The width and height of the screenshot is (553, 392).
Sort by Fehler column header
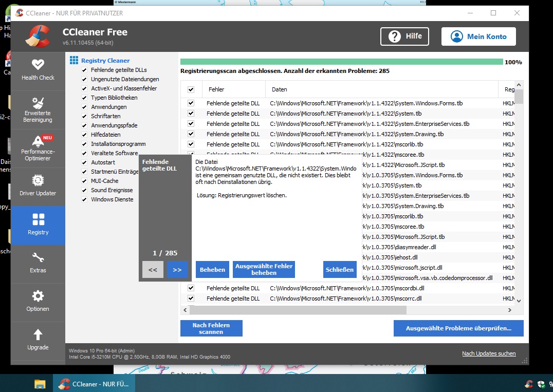tap(234, 89)
